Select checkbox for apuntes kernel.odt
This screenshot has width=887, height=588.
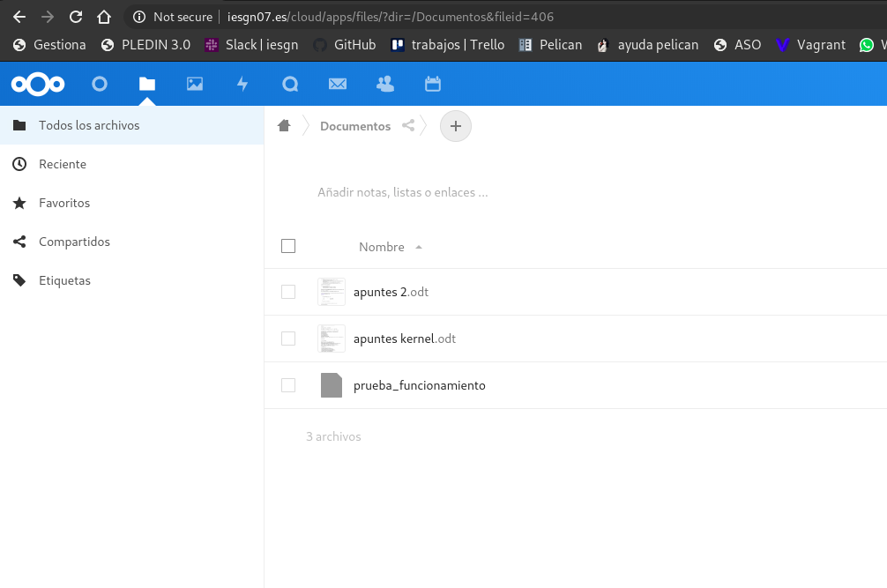point(288,339)
